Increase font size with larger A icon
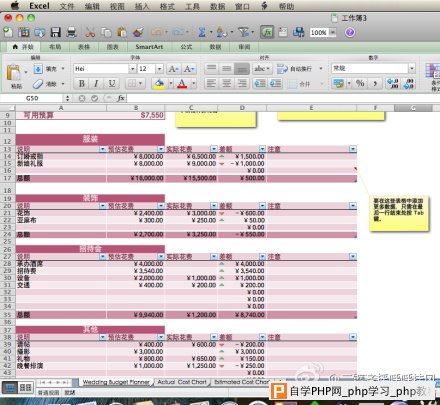The image size is (440, 405). click(x=173, y=69)
